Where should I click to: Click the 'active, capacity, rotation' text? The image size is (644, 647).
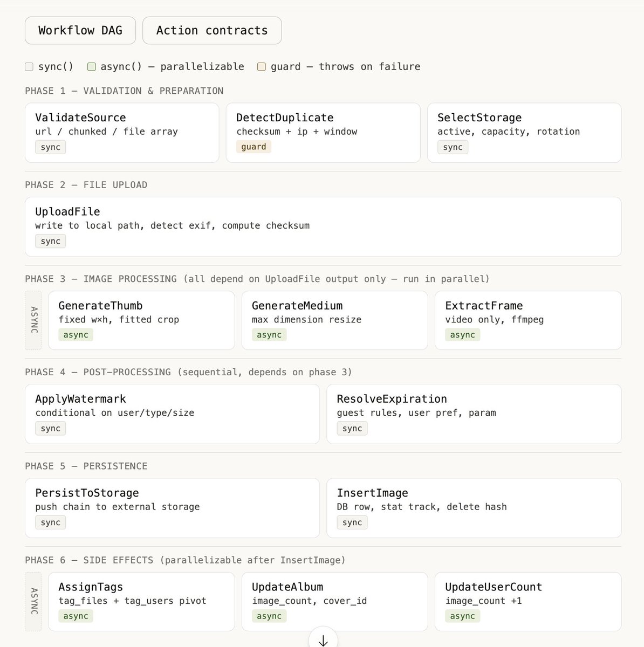[x=509, y=132]
